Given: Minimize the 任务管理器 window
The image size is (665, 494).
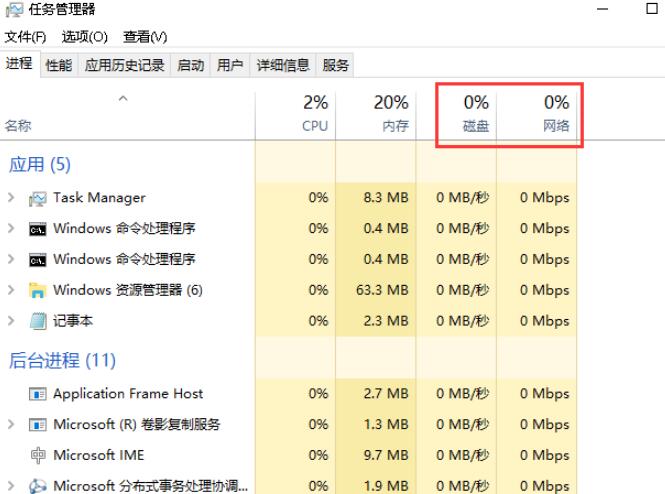Looking at the screenshot, I should click(603, 9).
